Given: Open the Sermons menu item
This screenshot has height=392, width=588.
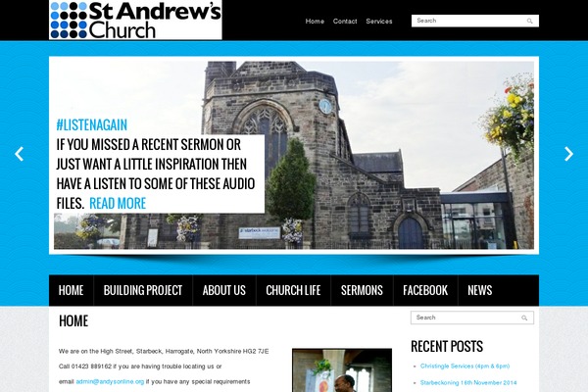Looking at the screenshot, I should 362,290.
